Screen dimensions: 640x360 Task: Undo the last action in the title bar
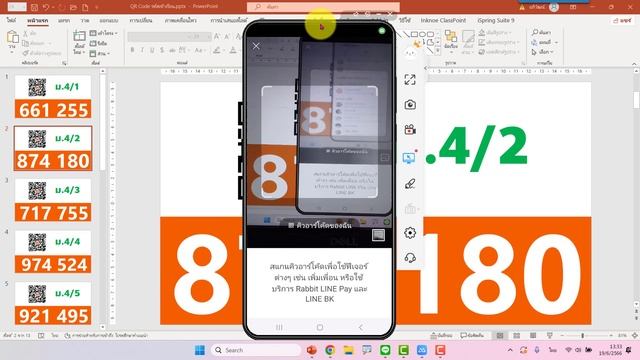46,7
